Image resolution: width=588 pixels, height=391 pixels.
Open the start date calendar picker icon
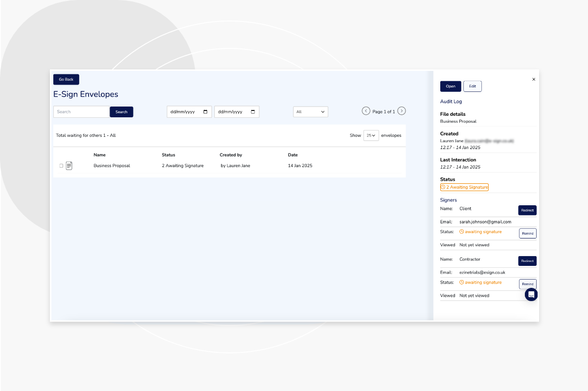click(x=205, y=112)
